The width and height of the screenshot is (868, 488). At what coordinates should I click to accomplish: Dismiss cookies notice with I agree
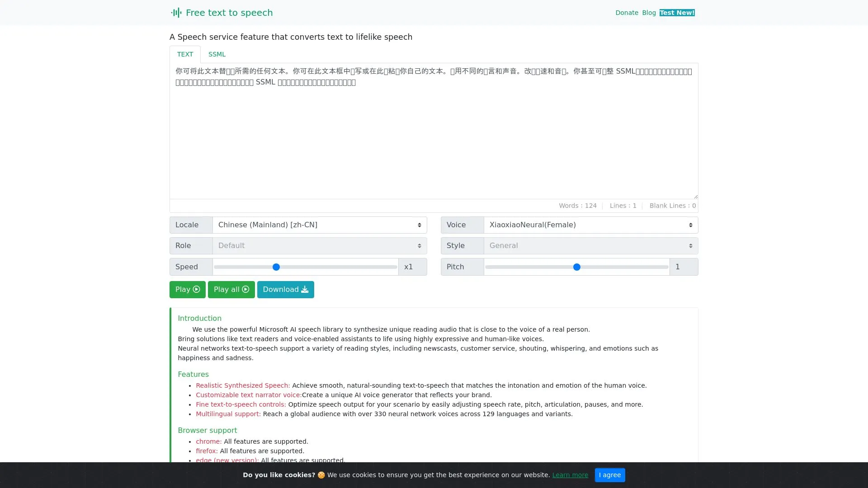[610, 475]
